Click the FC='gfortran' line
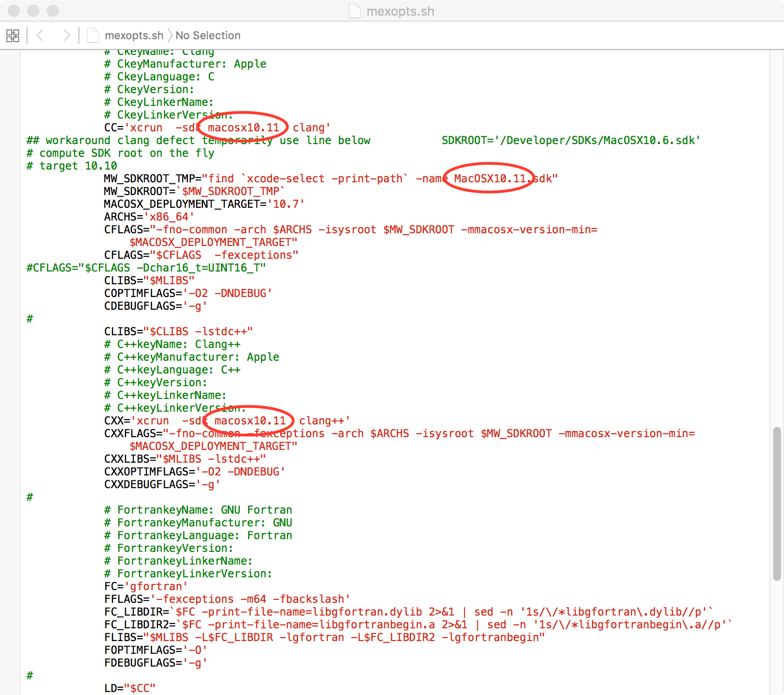 tap(146, 586)
